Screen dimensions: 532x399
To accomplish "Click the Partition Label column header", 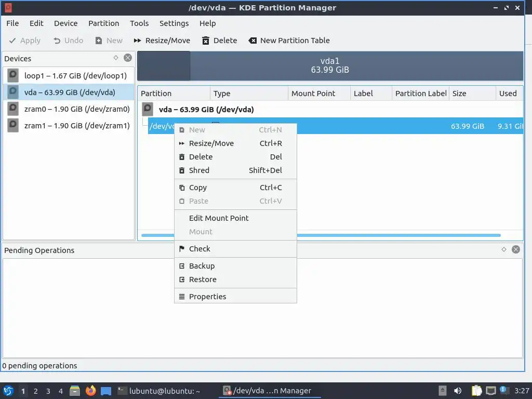I will (x=421, y=94).
